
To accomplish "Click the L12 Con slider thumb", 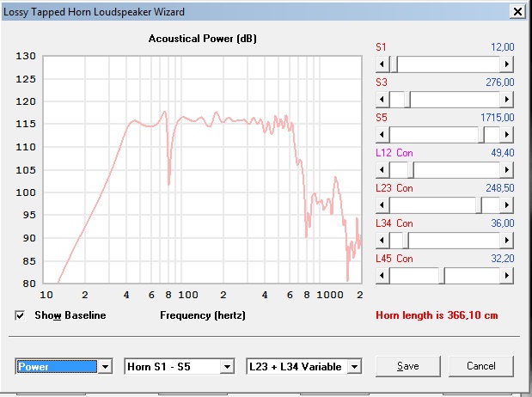I will point(411,169).
